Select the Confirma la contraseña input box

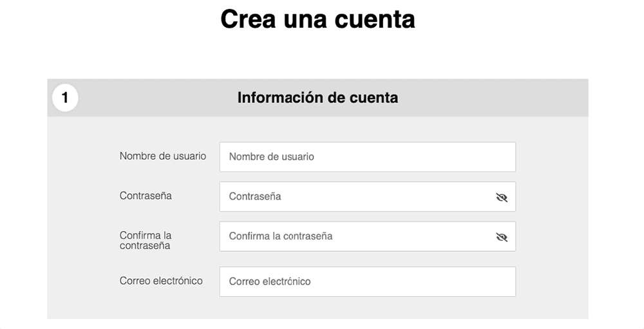354,236
